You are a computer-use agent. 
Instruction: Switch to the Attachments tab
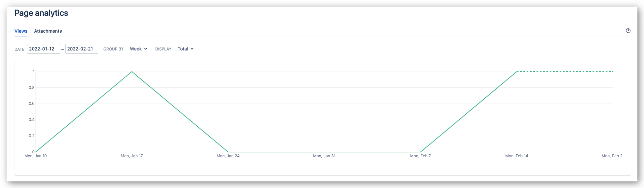(x=48, y=31)
